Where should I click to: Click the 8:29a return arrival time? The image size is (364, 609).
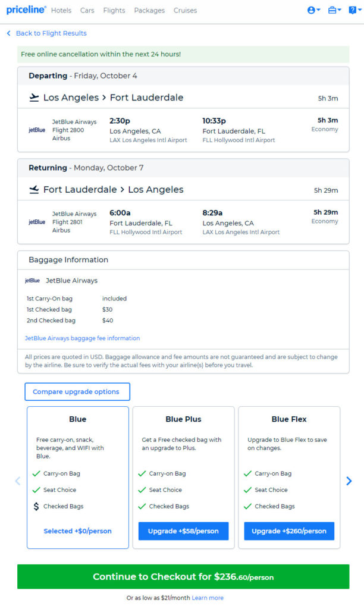pos(212,213)
